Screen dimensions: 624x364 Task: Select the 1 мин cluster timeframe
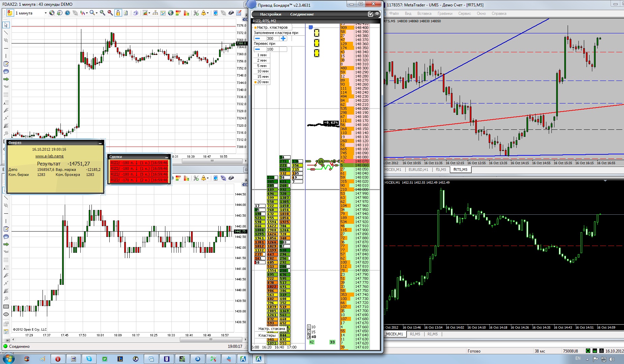pyautogui.click(x=262, y=55)
